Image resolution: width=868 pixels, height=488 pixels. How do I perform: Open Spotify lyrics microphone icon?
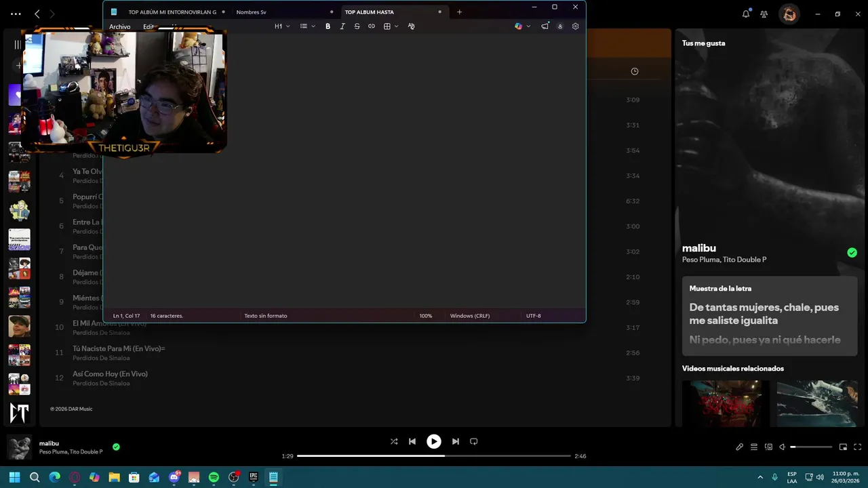point(740,447)
